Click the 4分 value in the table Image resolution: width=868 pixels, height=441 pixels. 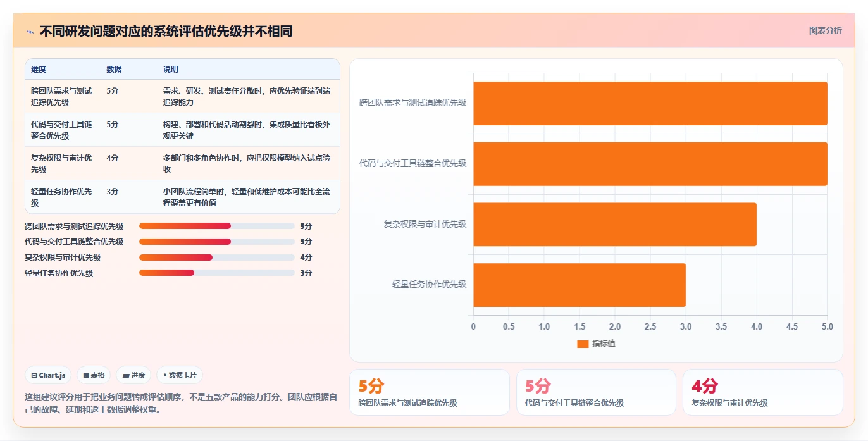pyautogui.click(x=113, y=158)
